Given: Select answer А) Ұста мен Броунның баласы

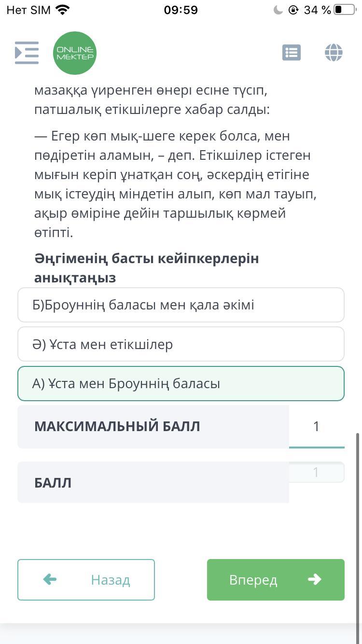Looking at the screenshot, I should pos(181,384).
